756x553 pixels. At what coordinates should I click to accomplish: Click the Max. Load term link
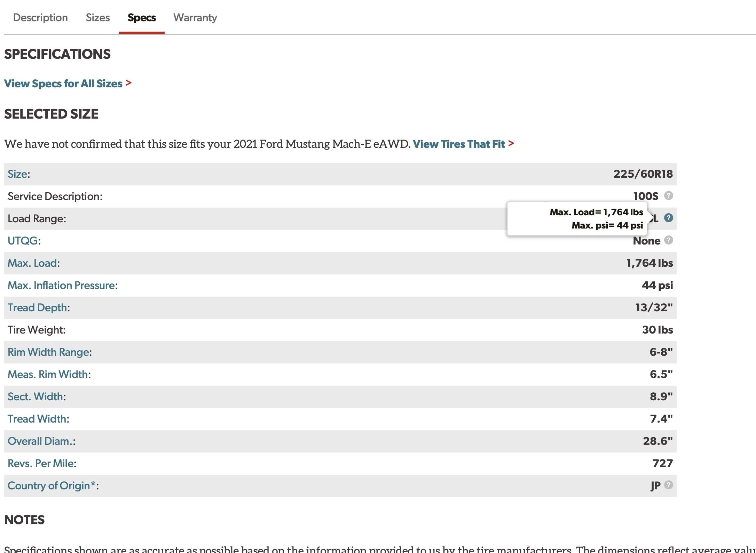coord(32,263)
